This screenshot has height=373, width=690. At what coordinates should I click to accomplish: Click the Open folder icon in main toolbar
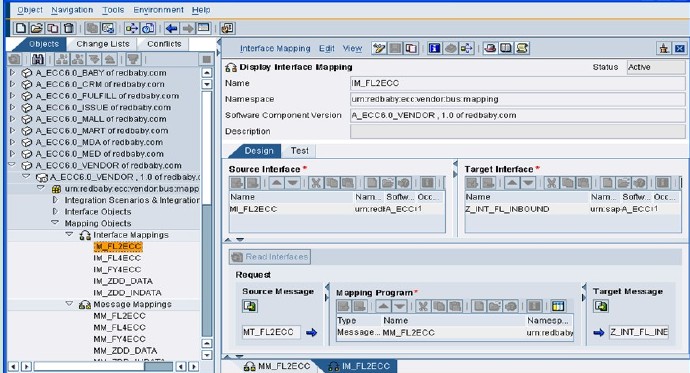tap(37, 29)
